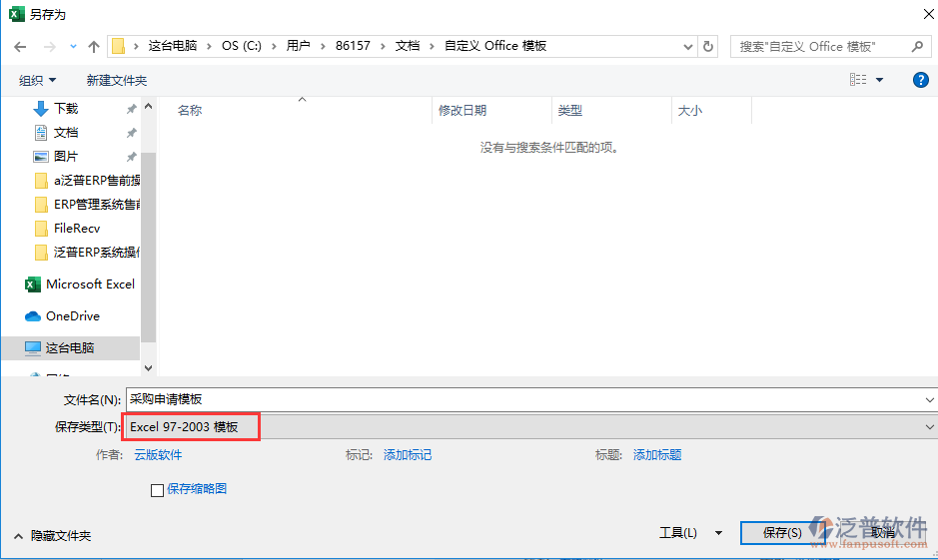Expand the save type dropdown
The width and height of the screenshot is (938, 560).
point(929,427)
